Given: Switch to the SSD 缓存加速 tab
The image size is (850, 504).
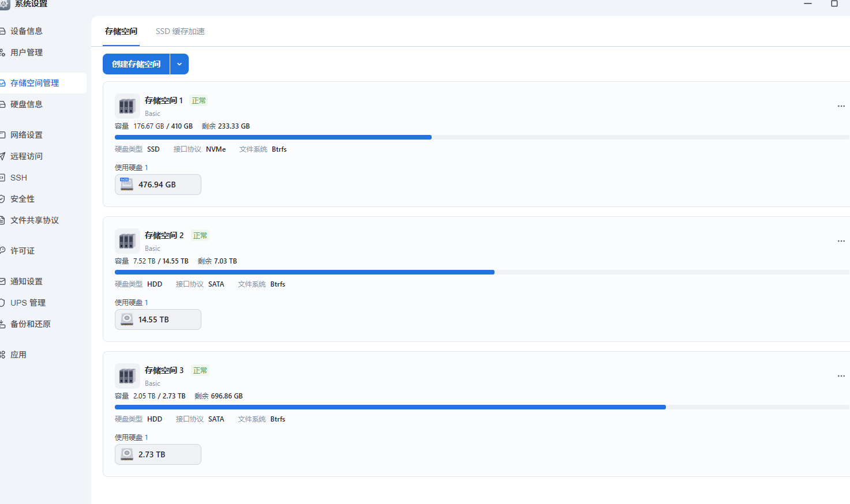Looking at the screenshot, I should click(x=180, y=31).
